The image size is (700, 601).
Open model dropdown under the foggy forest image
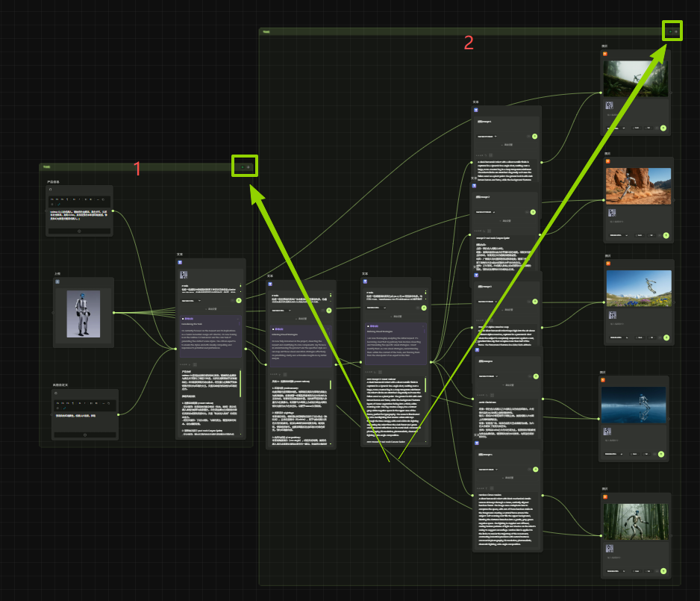(x=615, y=128)
